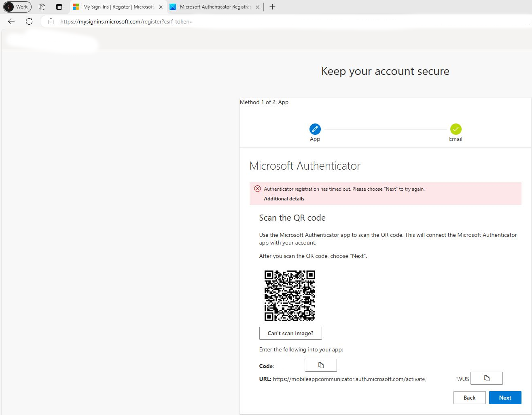Switch to Microsoft Authenticator Registration tab
This screenshot has height=415, width=532.
click(x=214, y=7)
